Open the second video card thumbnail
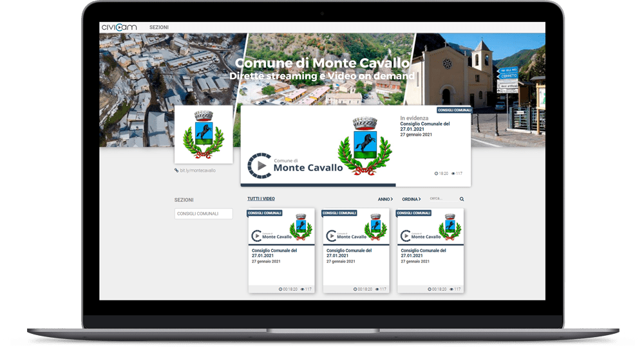Screen dimensions: 644x348 coord(356,226)
